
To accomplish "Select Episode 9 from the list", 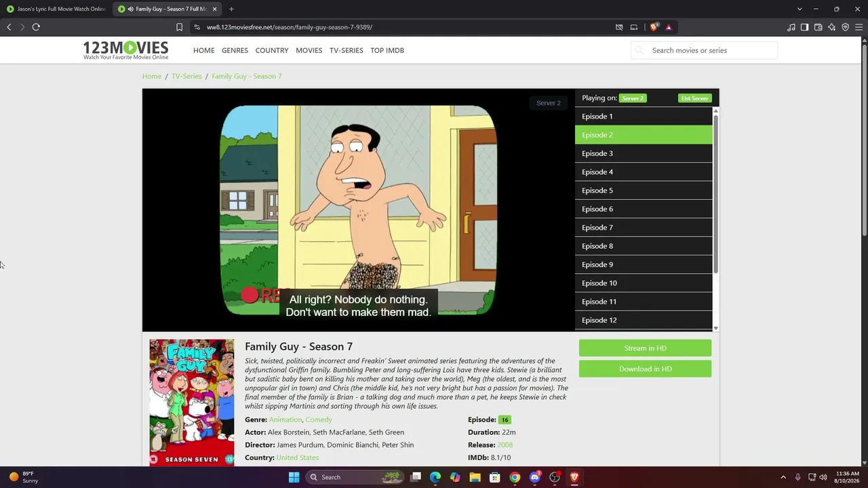I will (644, 264).
